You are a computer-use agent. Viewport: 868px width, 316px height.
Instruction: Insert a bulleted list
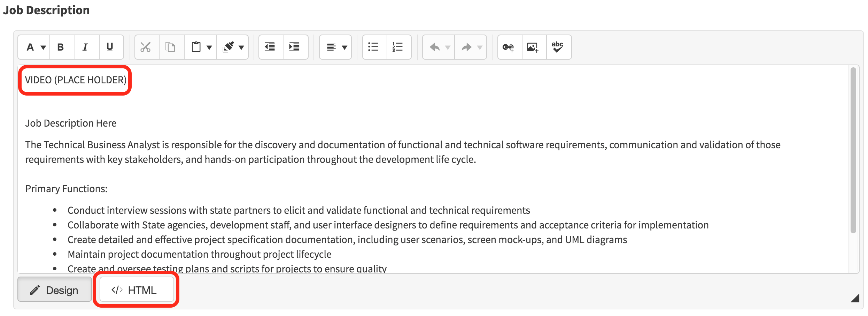pyautogui.click(x=373, y=47)
